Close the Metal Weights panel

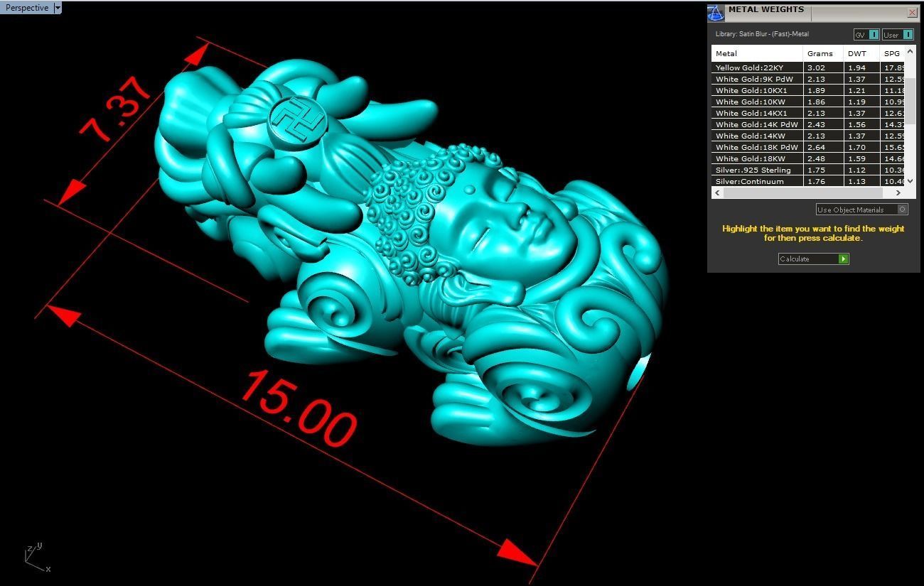pyautogui.click(x=912, y=12)
